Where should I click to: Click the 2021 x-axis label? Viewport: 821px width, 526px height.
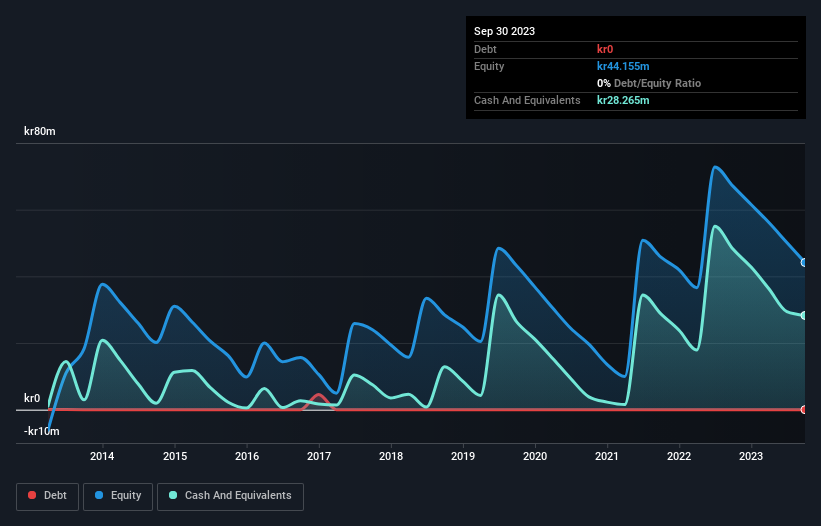pyautogui.click(x=607, y=456)
